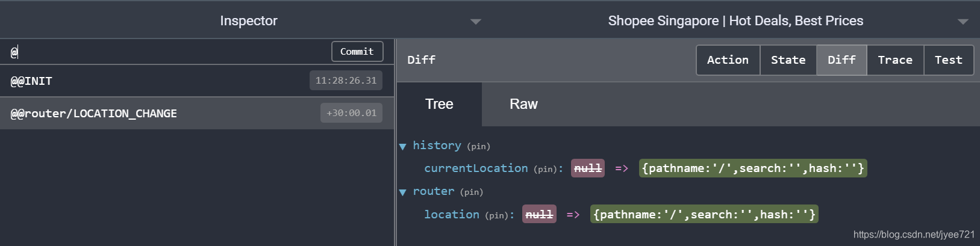Click the currentLocation key
The image size is (980, 246).
[x=476, y=168]
